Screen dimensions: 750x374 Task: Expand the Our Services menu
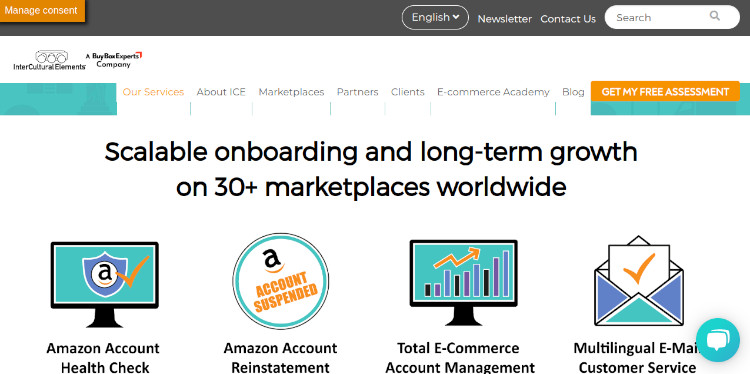point(153,92)
